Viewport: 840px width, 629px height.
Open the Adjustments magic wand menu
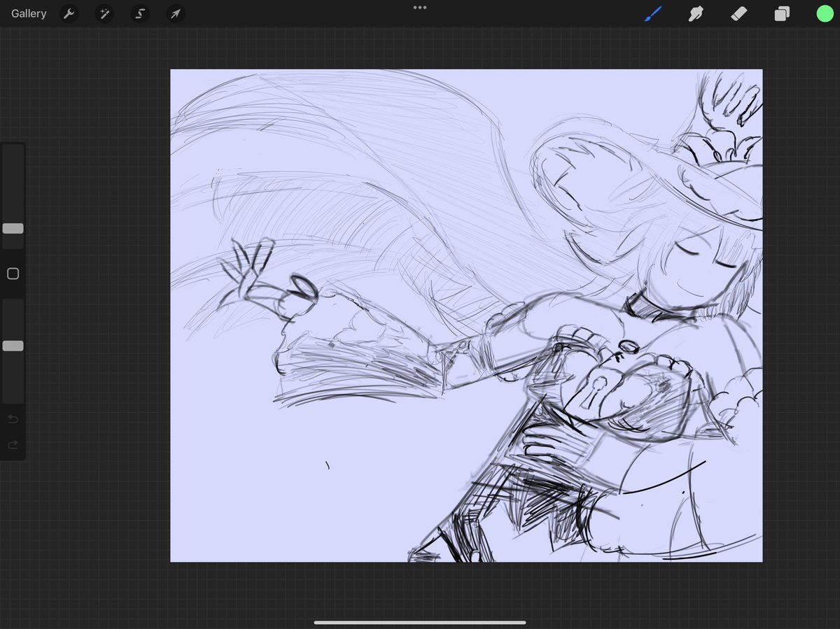pyautogui.click(x=104, y=13)
